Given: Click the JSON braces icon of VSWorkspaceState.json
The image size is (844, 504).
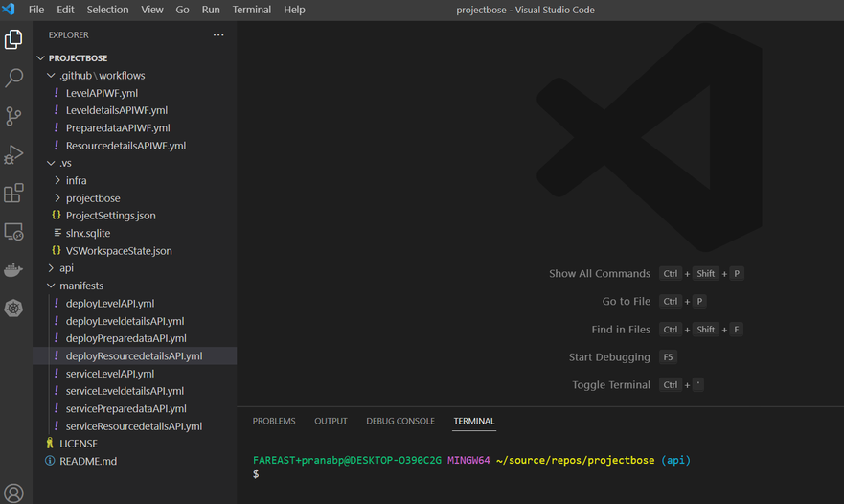Looking at the screenshot, I should click(x=57, y=250).
